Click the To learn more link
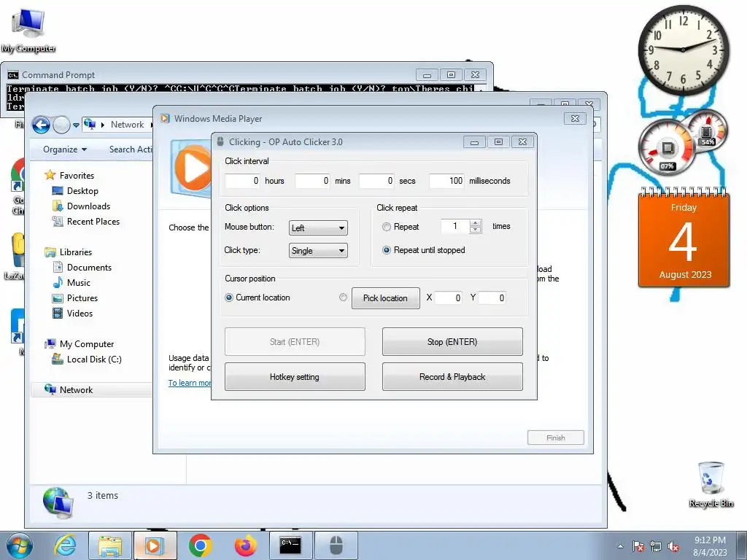This screenshot has width=747, height=560. click(x=190, y=383)
